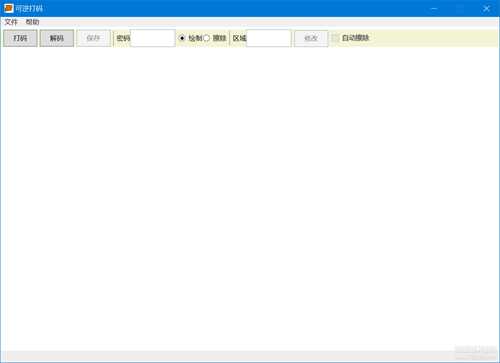Image resolution: width=500 pixels, height=363 pixels.
Task: Click the 可逆打码 title bar text
Action: (x=29, y=8)
